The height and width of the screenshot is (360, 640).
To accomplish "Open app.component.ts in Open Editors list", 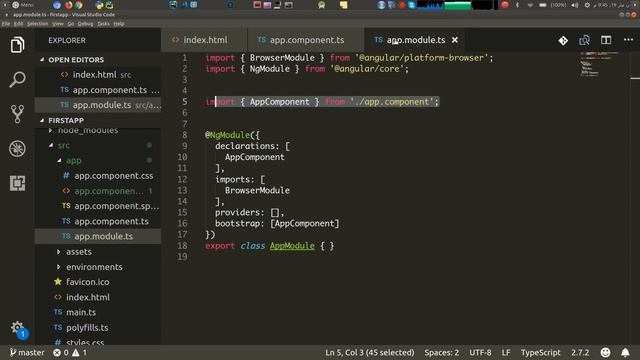I will click(98, 90).
